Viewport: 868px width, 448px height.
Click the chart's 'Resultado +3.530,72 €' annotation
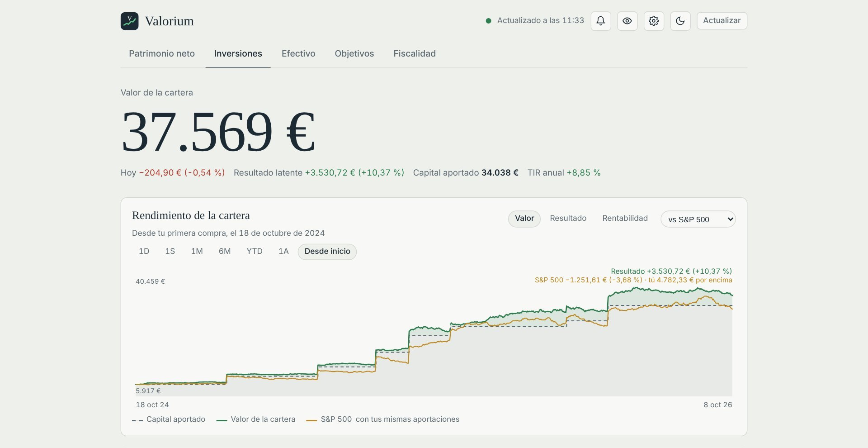(x=671, y=272)
